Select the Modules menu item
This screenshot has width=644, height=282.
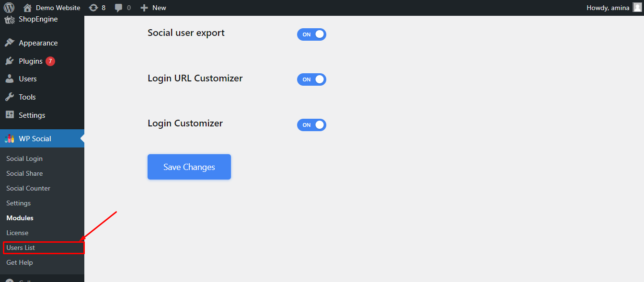tap(20, 218)
